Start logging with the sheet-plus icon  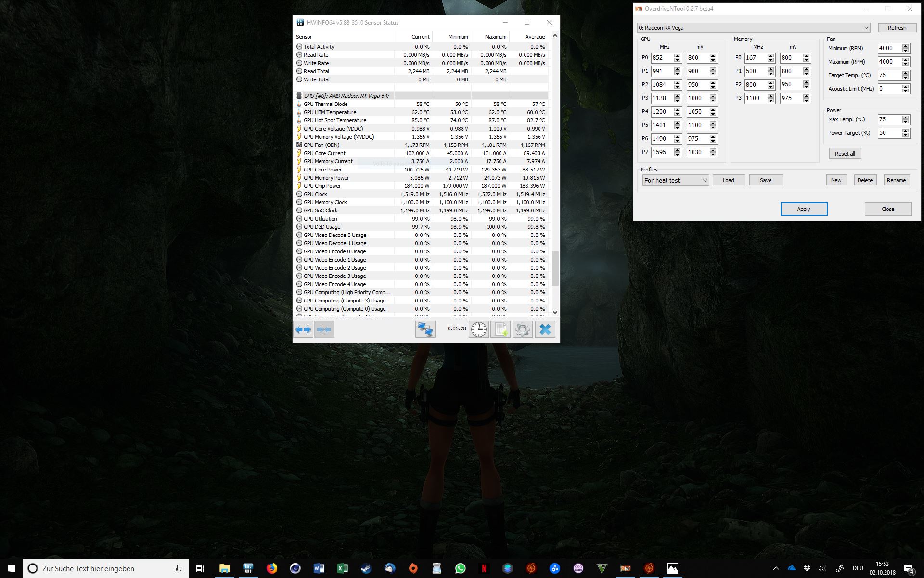click(x=500, y=329)
